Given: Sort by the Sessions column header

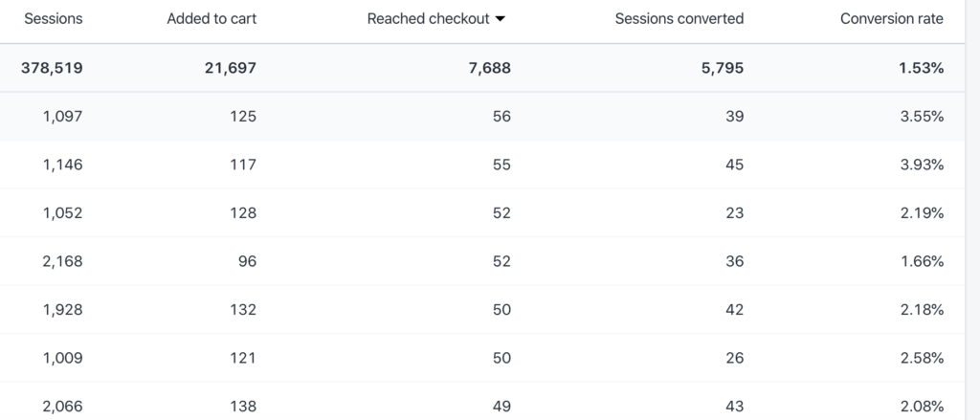Looking at the screenshot, I should click(54, 19).
